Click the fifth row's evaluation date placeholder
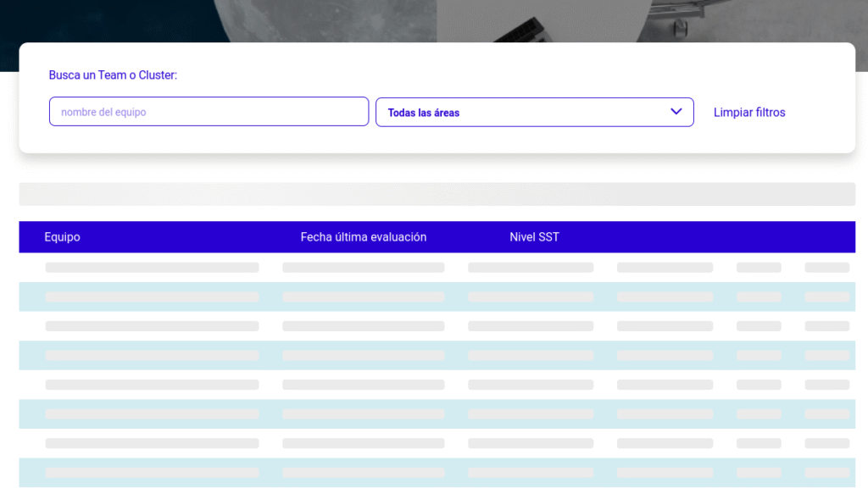This screenshot has width=868, height=488. pyautogui.click(x=363, y=385)
